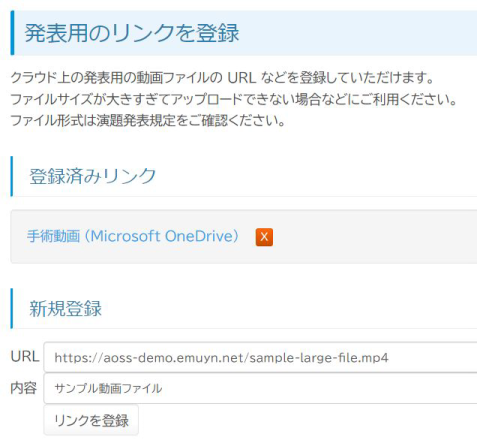Click the ファイル形式は演題発表規定 description line
The width and height of the screenshot is (477, 443).
tap(148, 120)
